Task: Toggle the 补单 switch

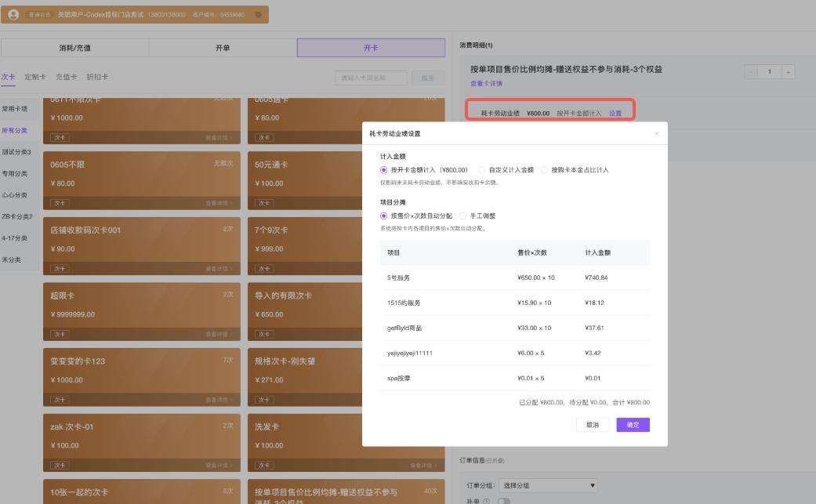Action: (503, 502)
